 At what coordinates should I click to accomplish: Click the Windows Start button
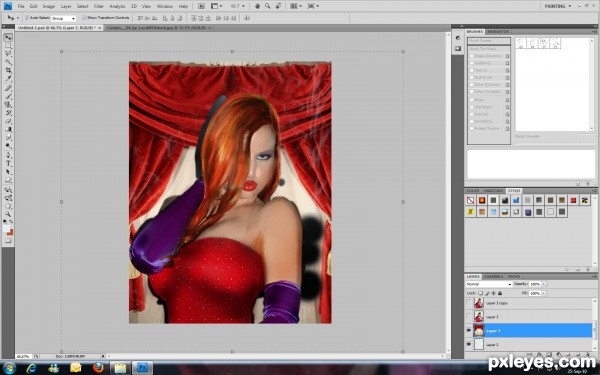click(x=9, y=368)
